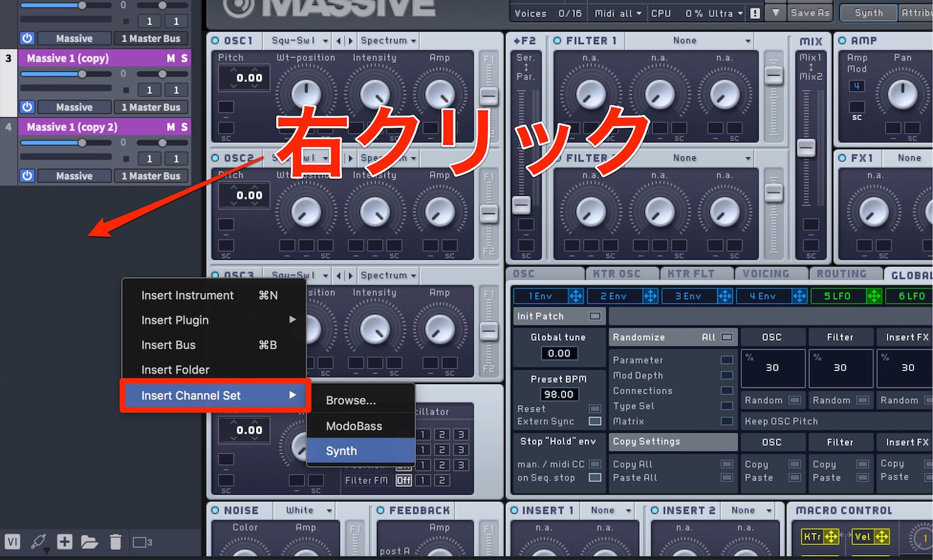Choose Insert Bus menu entry

pyautogui.click(x=213, y=345)
